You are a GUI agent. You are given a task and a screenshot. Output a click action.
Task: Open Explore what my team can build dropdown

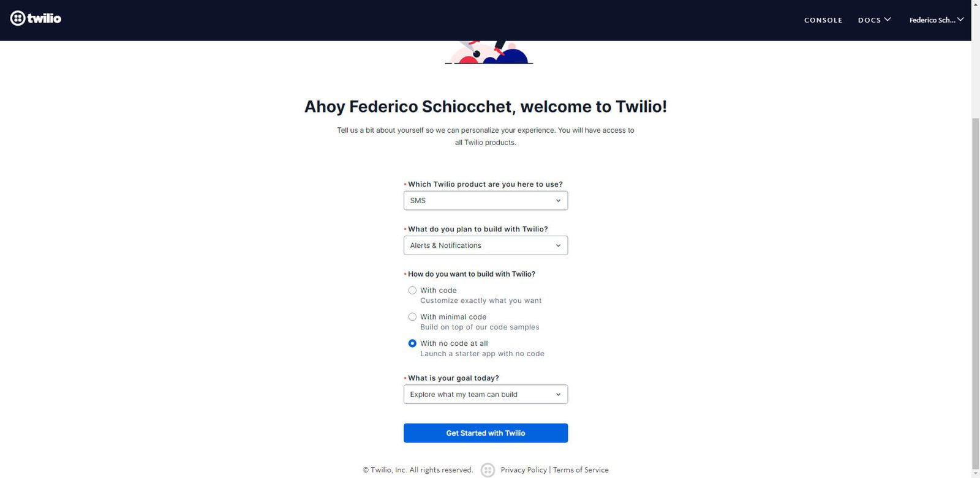click(x=486, y=394)
